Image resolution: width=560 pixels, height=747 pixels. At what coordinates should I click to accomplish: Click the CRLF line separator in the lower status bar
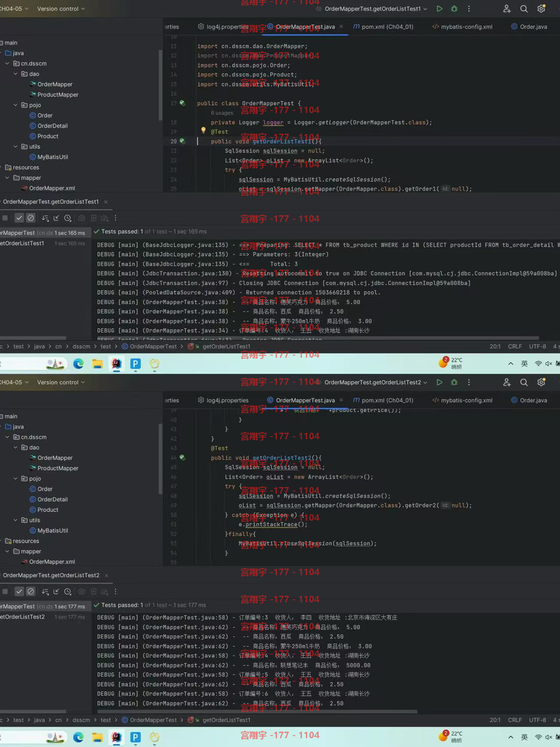pyautogui.click(x=515, y=720)
